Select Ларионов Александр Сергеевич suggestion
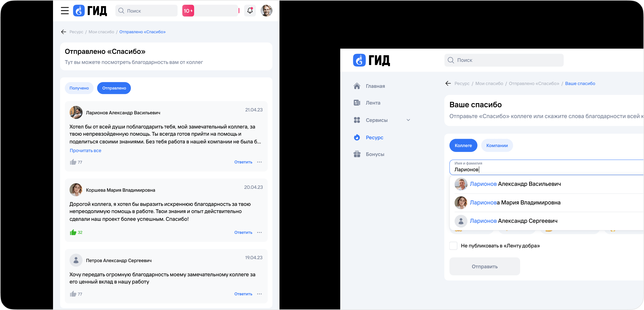The width and height of the screenshot is (644, 310). click(513, 221)
